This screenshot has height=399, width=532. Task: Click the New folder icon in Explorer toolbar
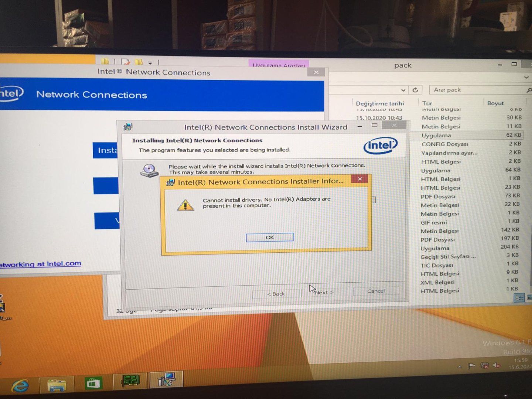click(x=139, y=62)
